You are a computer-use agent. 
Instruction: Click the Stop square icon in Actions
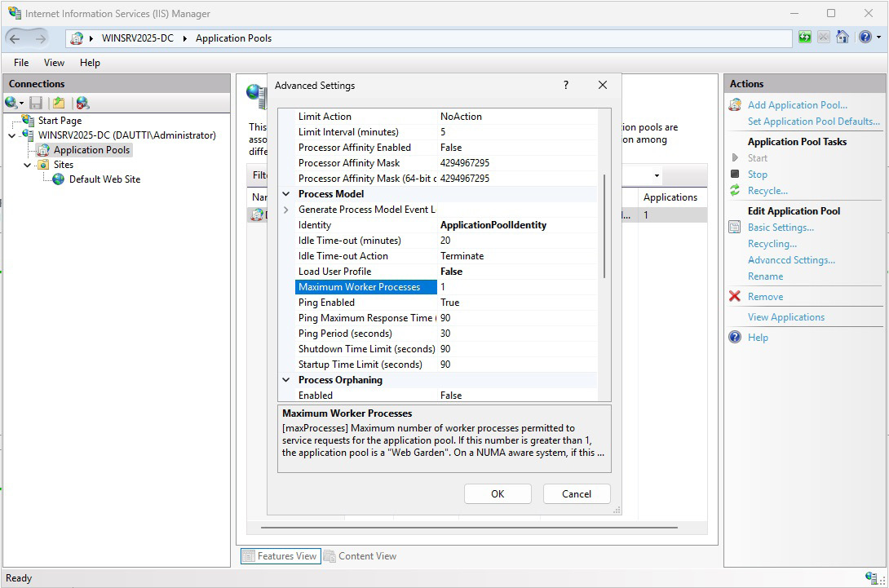click(735, 174)
